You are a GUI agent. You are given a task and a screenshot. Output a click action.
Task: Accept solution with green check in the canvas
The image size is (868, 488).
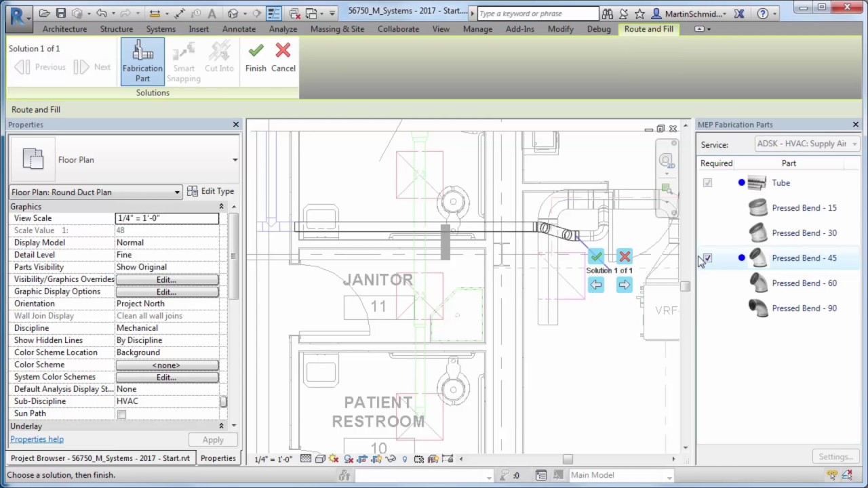click(596, 257)
